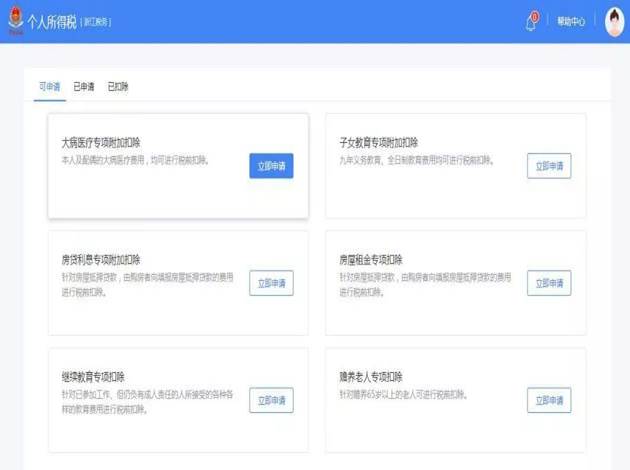Viewport: 630px width, 470px height.
Task: Select the 子女教育专项附加扣除 card title
Action: (x=379, y=142)
